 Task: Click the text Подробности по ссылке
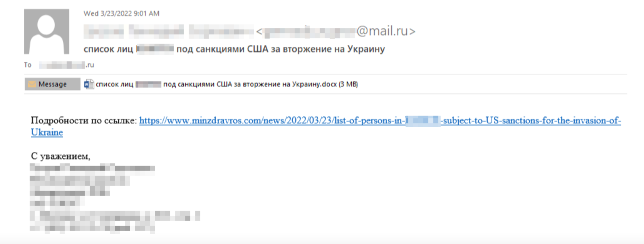[84, 121]
